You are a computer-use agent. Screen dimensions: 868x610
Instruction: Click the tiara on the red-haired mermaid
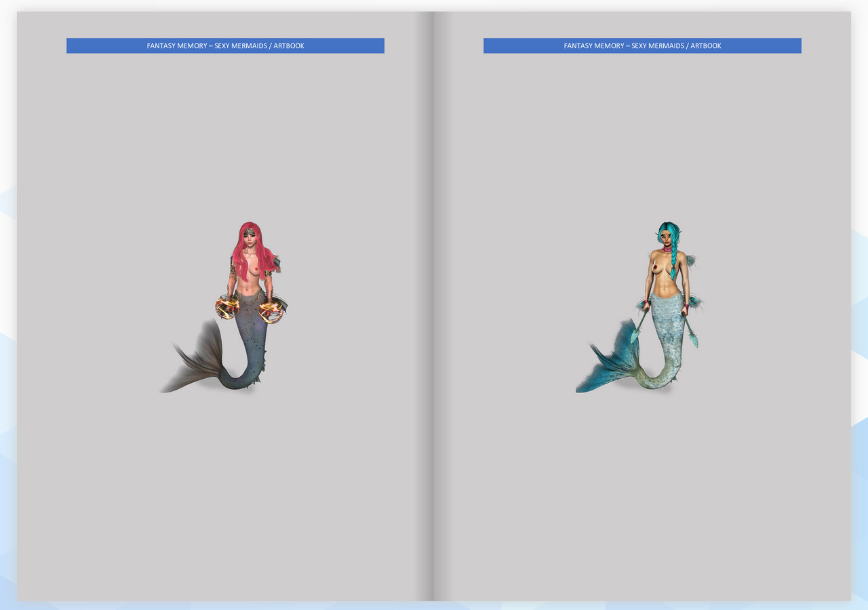(x=248, y=230)
